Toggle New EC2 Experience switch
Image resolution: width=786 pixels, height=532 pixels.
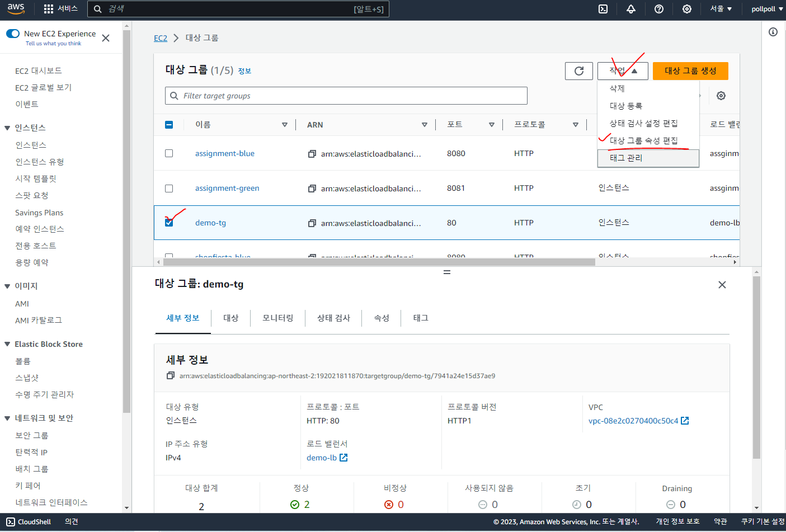tap(13, 34)
